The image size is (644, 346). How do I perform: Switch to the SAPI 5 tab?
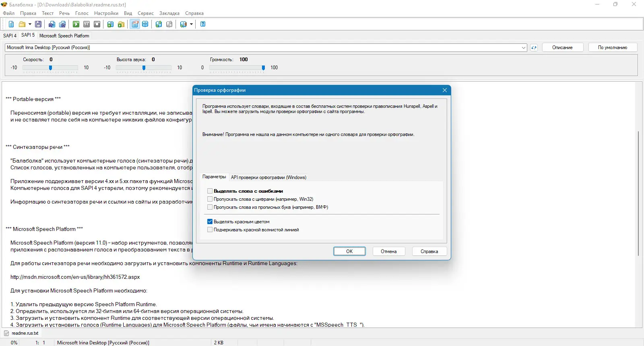pos(28,35)
